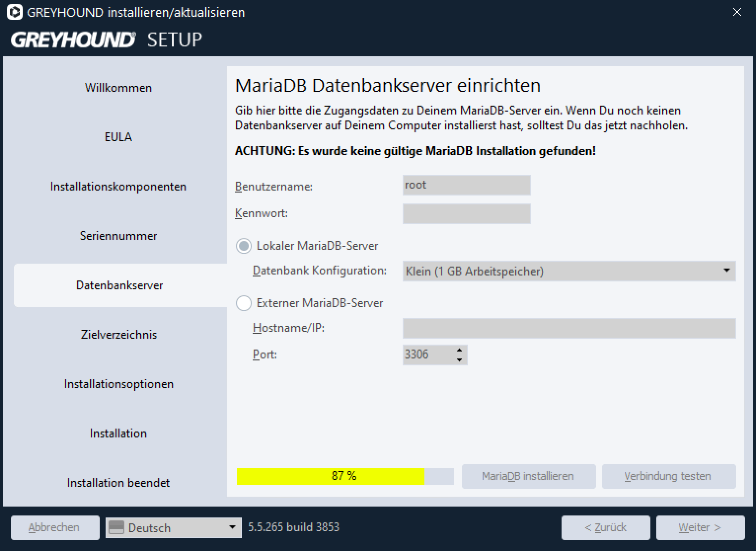The height and width of the screenshot is (551, 756).
Task: Go to the Willkommen step
Action: tap(118, 88)
